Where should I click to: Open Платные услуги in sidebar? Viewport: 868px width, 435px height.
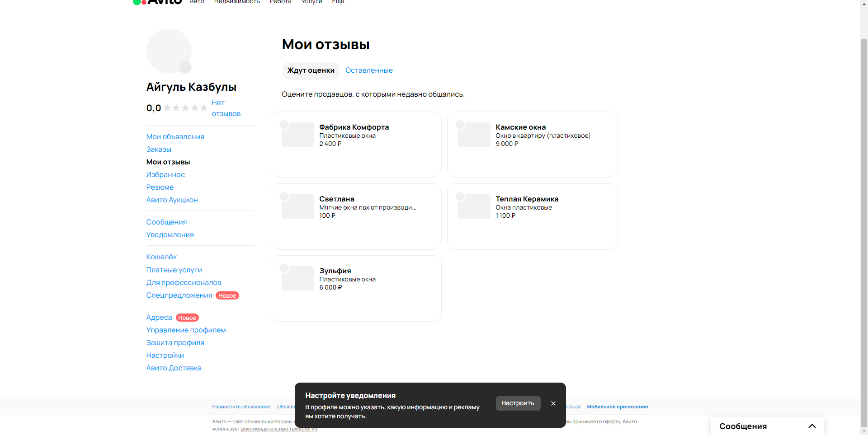(x=174, y=270)
